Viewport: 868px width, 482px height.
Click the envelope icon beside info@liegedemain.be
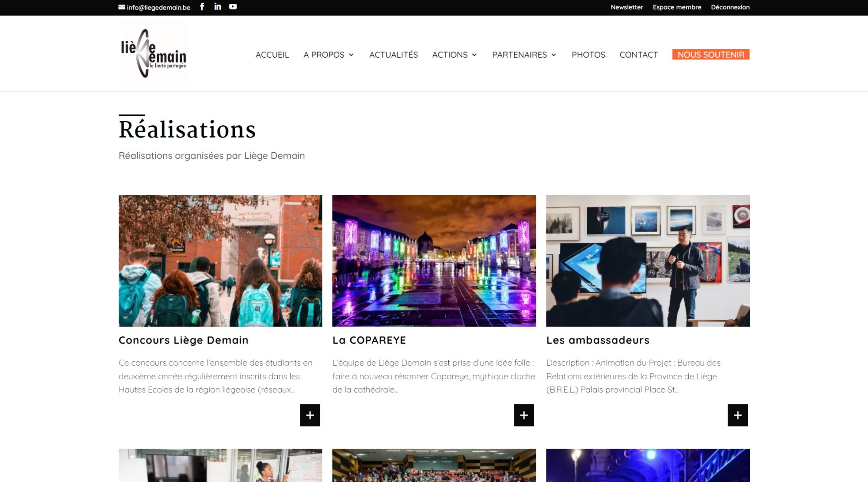coord(122,7)
